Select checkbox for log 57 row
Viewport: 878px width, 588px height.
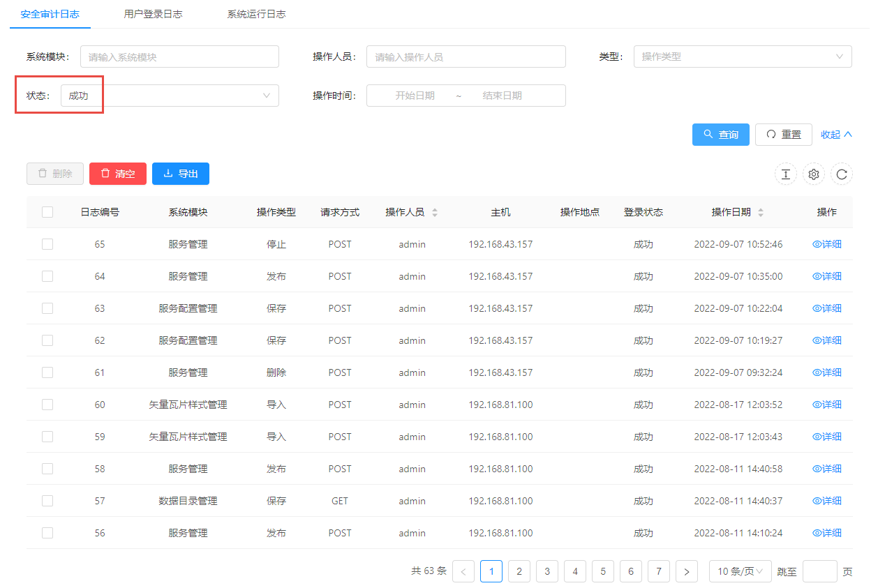coord(47,501)
